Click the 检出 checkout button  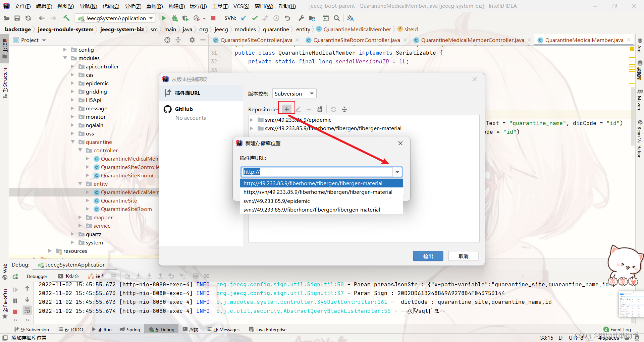tap(428, 256)
